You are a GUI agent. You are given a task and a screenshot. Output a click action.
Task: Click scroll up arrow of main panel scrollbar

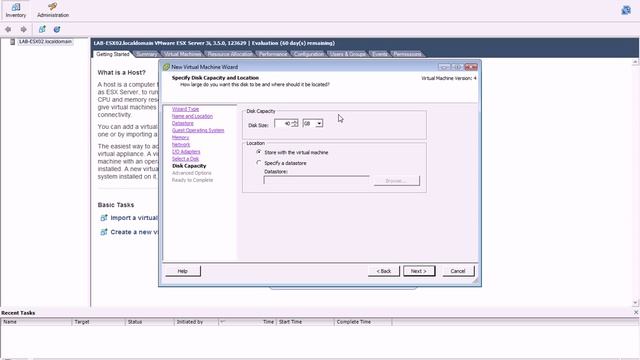coord(635,62)
